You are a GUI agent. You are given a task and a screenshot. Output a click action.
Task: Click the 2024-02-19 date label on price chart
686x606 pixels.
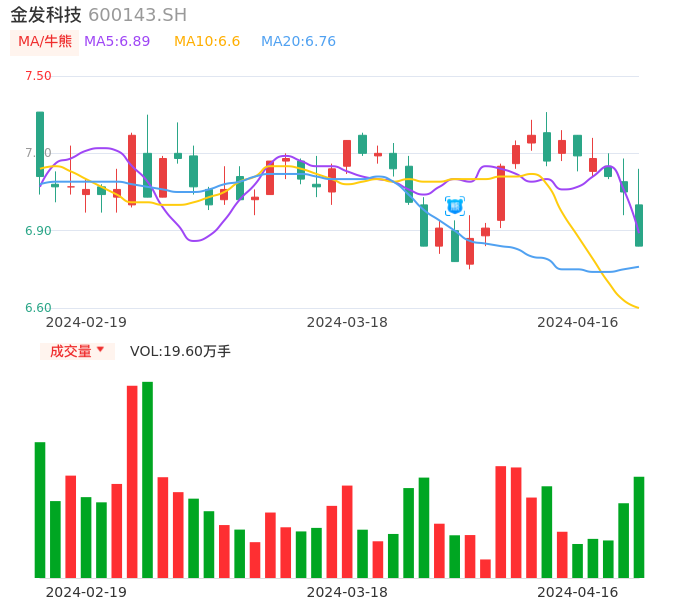[x=86, y=322]
